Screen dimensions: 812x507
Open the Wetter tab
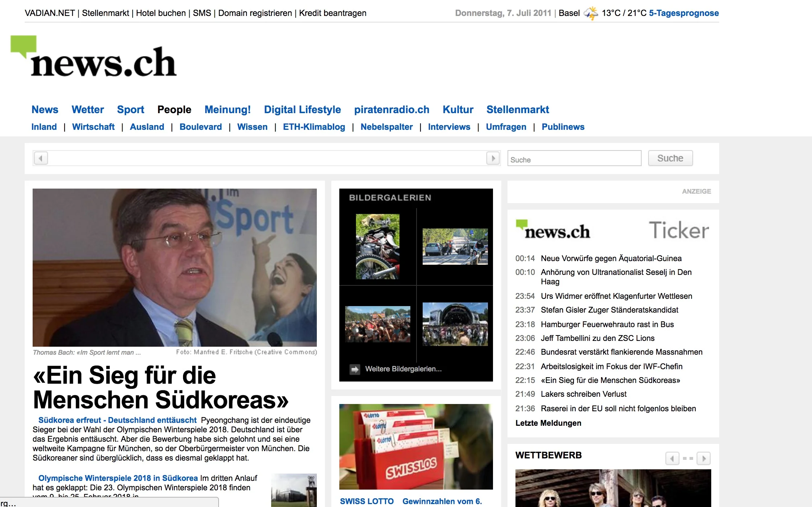88,110
